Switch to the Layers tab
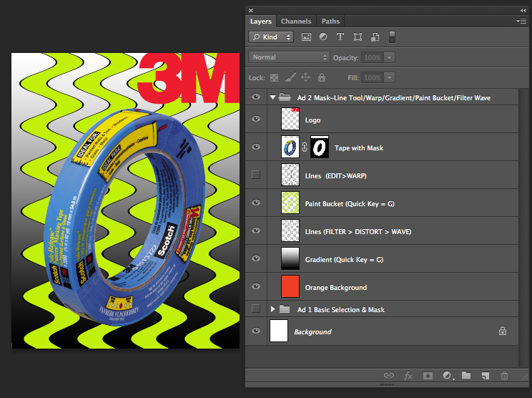This screenshot has height=398, width=532. [261, 21]
